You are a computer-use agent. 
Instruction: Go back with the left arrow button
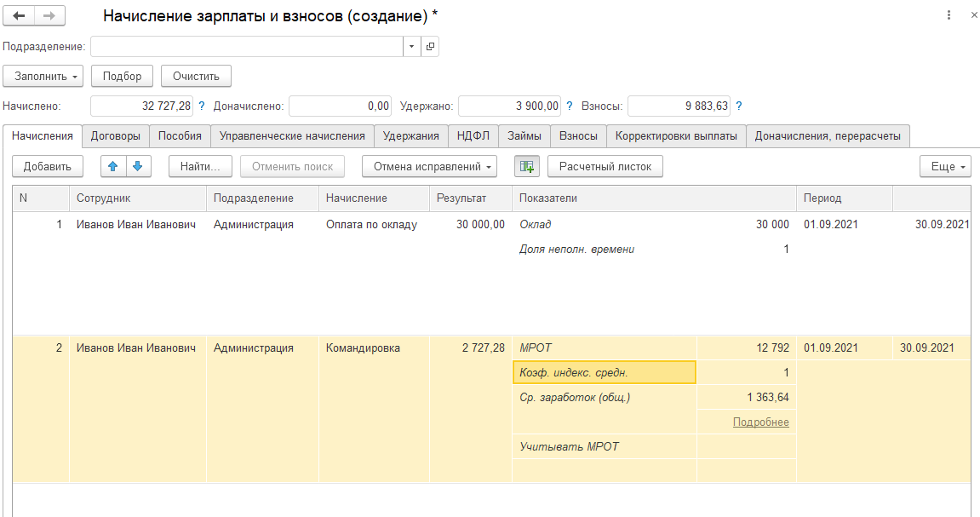point(19,15)
